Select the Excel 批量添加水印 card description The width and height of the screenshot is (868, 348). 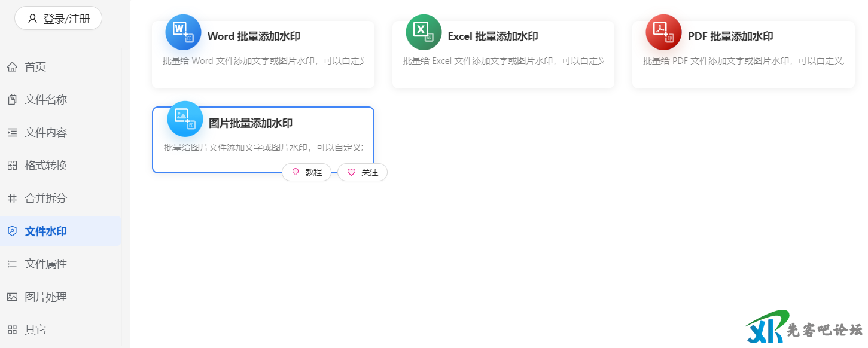(x=503, y=61)
